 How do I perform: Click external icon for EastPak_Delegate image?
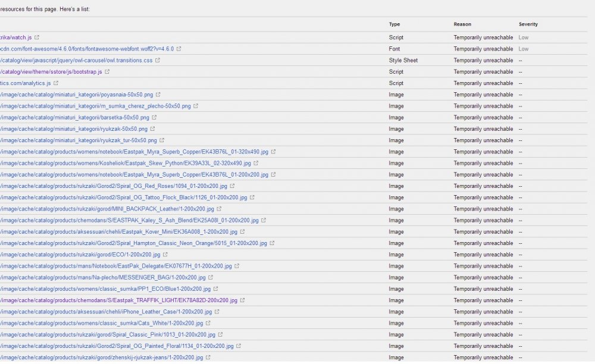[x=237, y=266]
